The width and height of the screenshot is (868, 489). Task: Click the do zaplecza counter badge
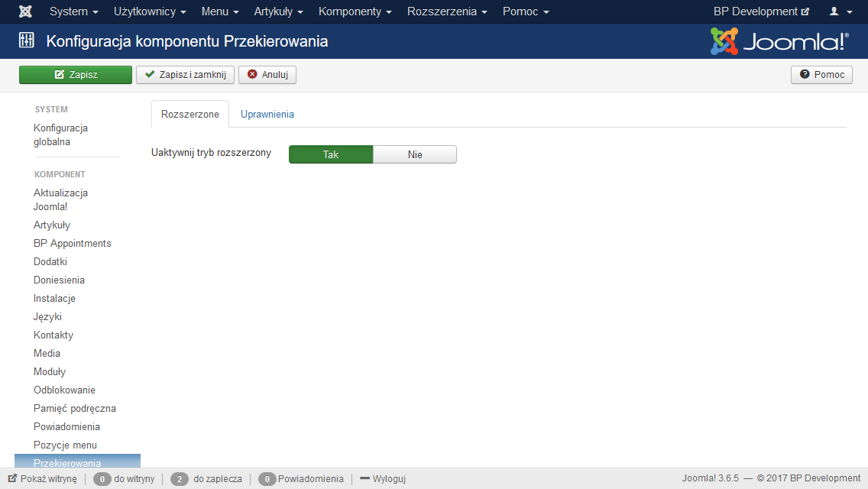click(180, 479)
